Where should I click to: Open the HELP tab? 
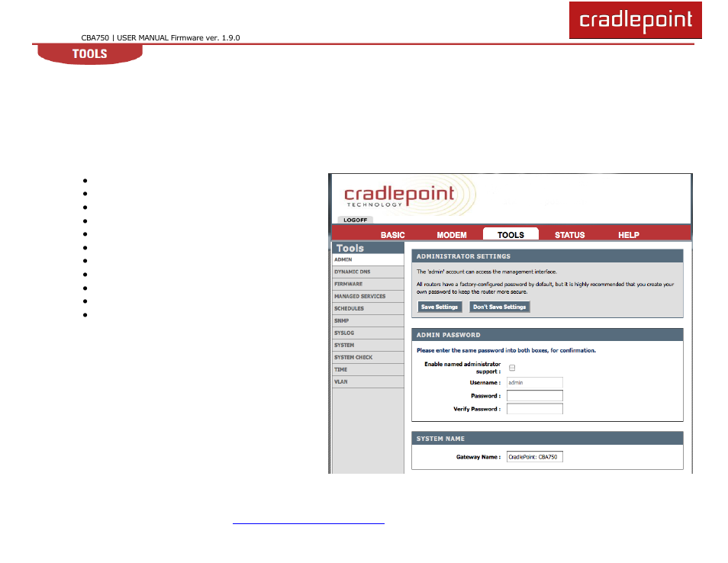click(x=629, y=235)
